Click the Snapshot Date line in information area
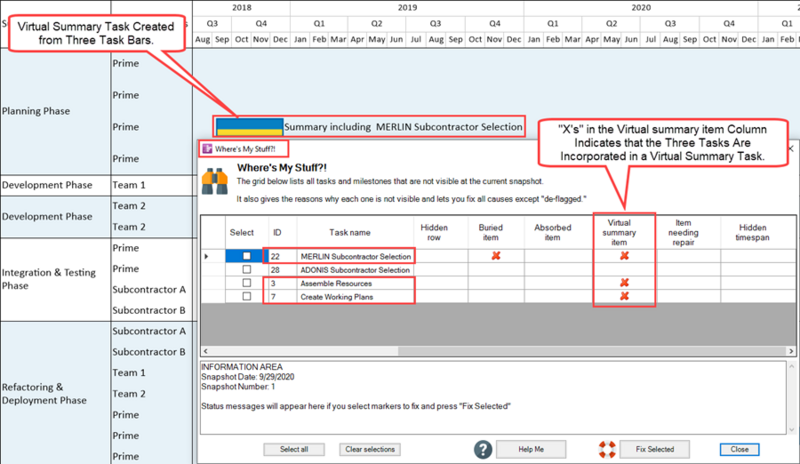Image resolution: width=800 pixels, height=464 pixels. [x=247, y=377]
